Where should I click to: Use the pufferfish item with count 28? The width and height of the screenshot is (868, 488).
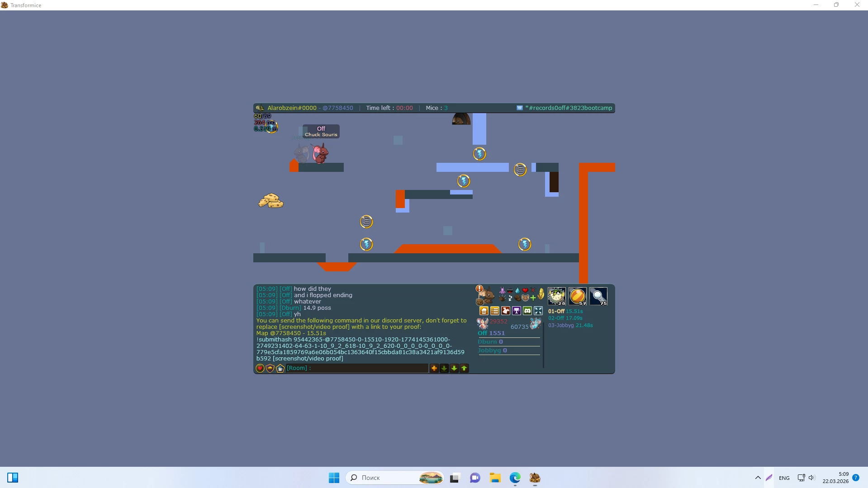coord(557,296)
